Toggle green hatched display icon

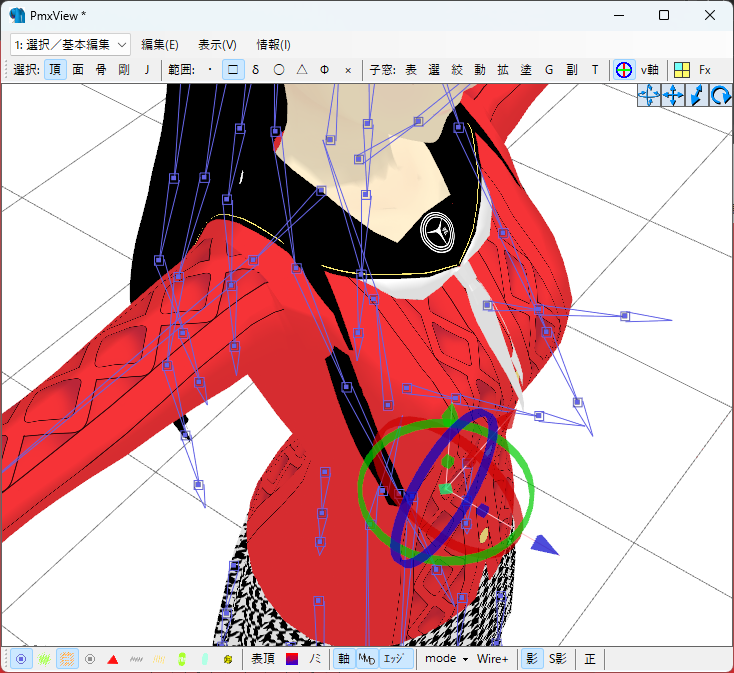pos(44,659)
